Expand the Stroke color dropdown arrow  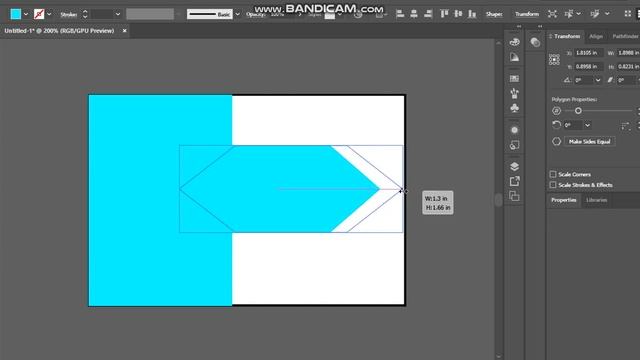[49, 14]
